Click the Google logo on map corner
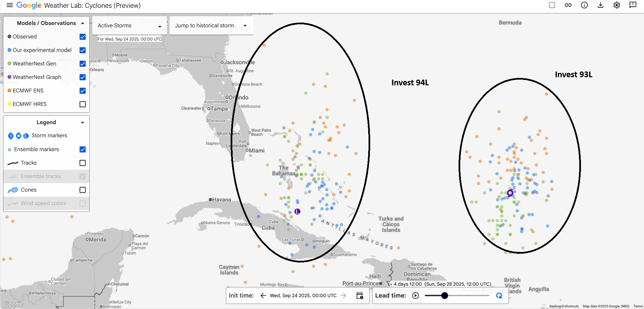The image size is (644, 309). point(13,304)
